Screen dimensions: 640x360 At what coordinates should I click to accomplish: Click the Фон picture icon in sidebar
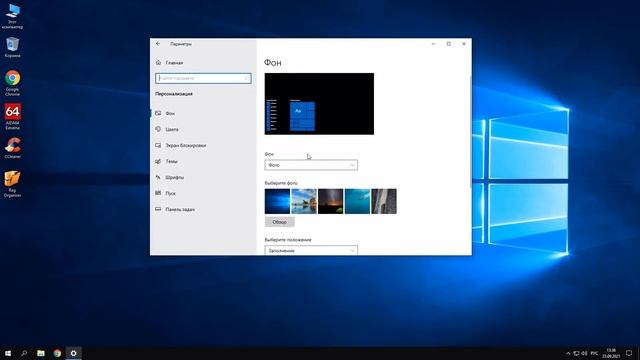(158, 113)
